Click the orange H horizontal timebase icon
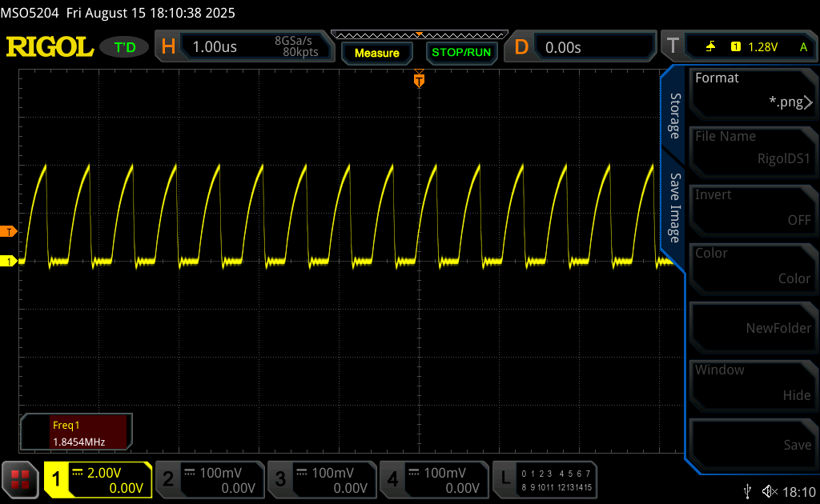 pyautogui.click(x=168, y=47)
